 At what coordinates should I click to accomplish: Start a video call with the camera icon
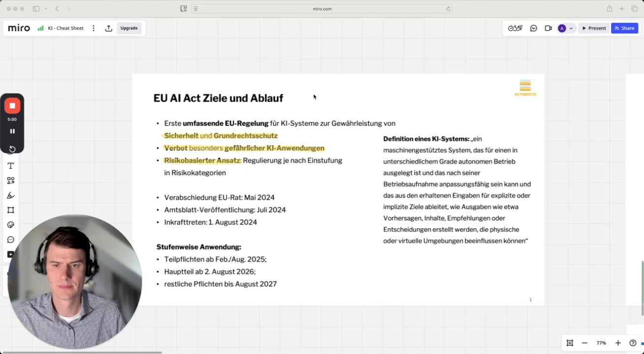548,28
